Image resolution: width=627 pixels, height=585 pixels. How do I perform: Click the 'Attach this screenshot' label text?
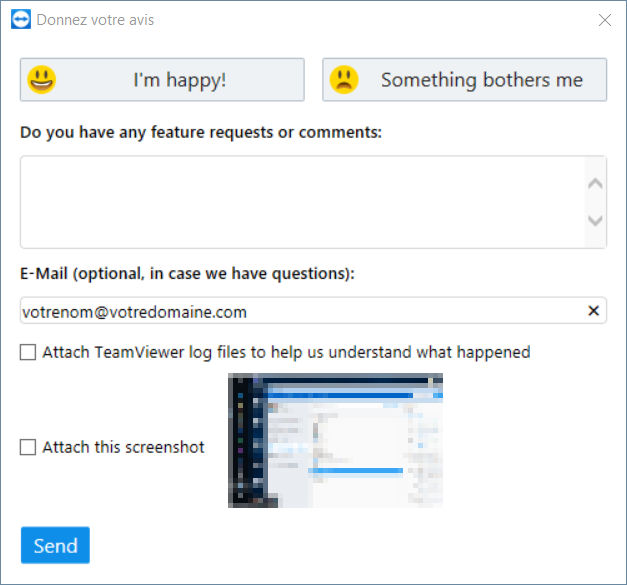point(123,447)
